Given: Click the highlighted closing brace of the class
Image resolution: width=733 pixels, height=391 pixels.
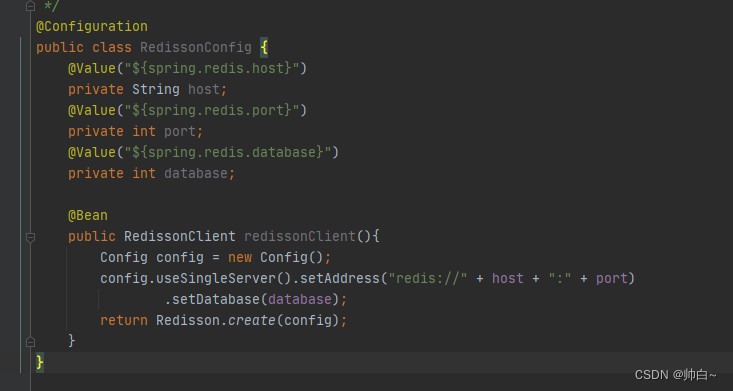Looking at the screenshot, I should 40,362.
